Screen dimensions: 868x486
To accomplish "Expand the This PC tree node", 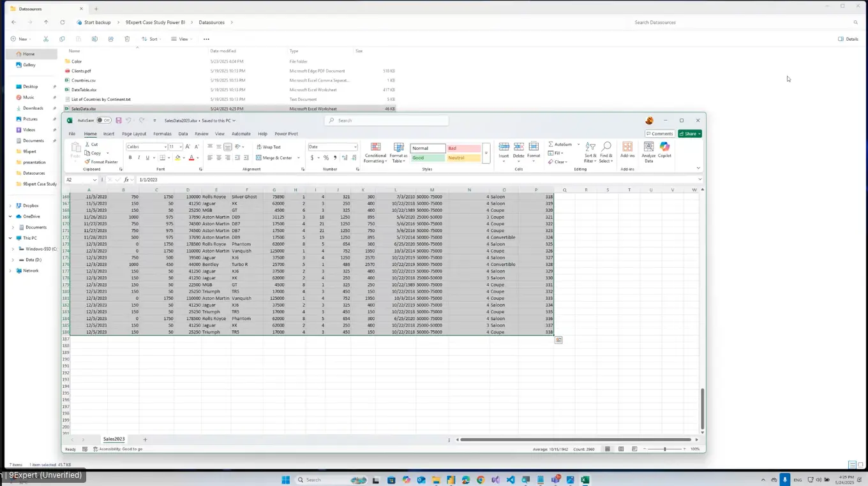I will coord(10,238).
